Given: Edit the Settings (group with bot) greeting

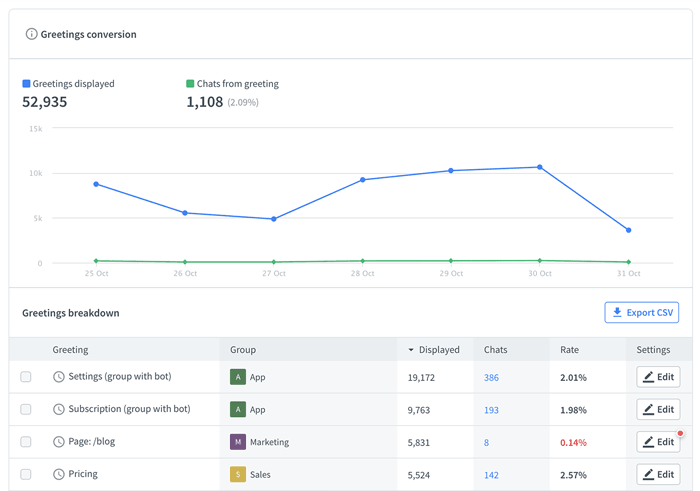Looking at the screenshot, I should tap(658, 377).
